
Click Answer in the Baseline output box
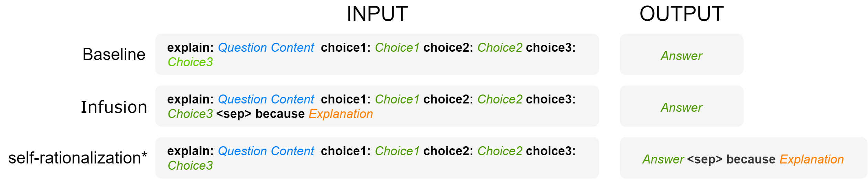(681, 56)
